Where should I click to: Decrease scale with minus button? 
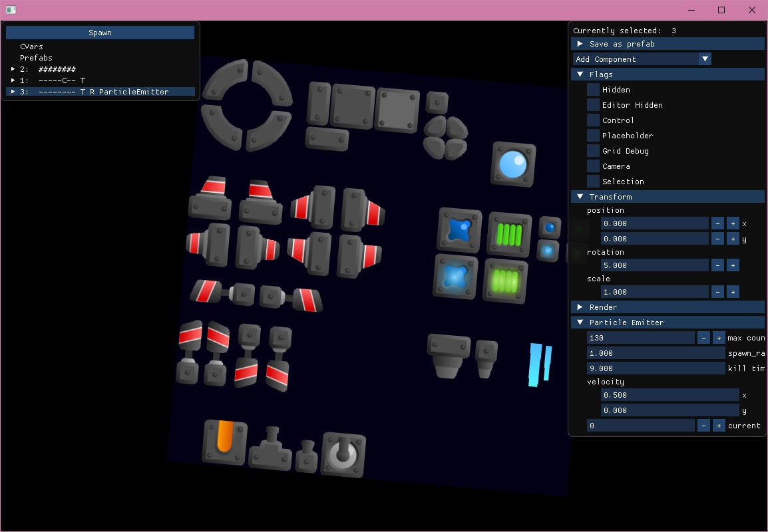pyautogui.click(x=717, y=292)
